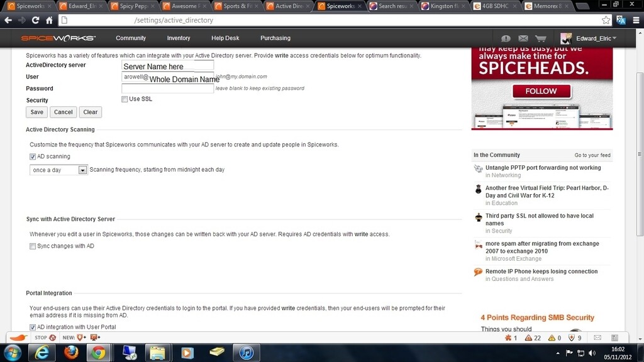Open the Spiceworks search icon in the header

[506, 38]
